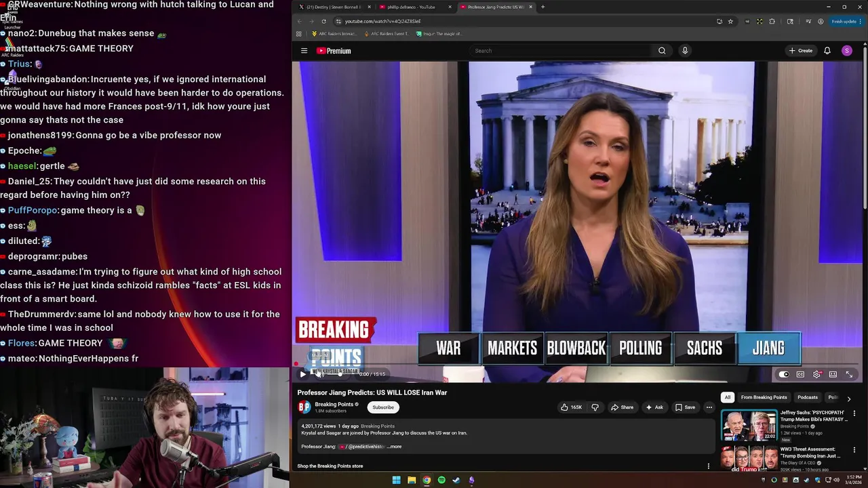Toggle the autoplay switch in the player

coord(784,374)
